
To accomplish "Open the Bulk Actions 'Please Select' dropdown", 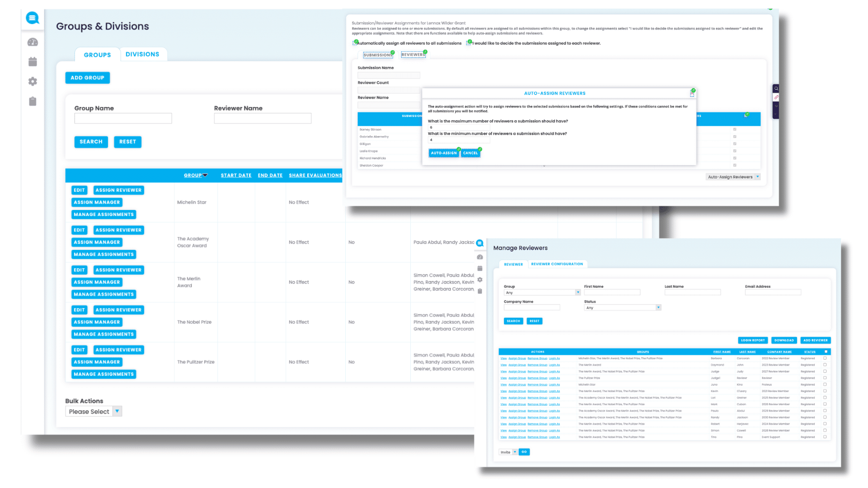I will tap(94, 412).
